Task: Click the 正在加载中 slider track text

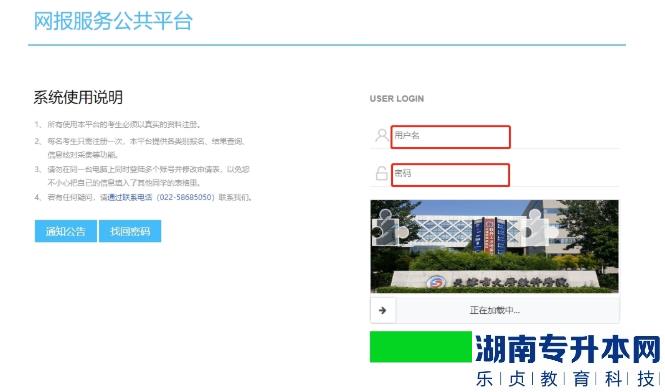Action: (x=495, y=310)
